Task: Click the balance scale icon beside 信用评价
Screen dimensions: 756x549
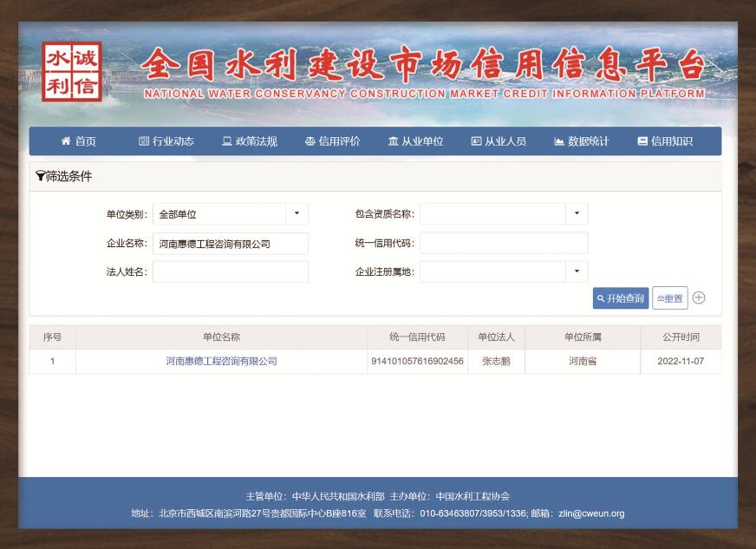Action: click(x=310, y=141)
